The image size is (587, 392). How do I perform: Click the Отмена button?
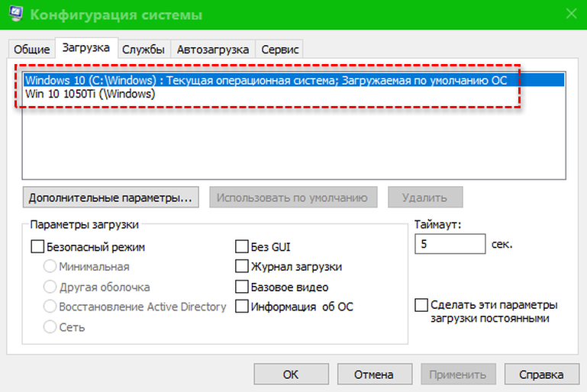pyautogui.click(x=374, y=374)
